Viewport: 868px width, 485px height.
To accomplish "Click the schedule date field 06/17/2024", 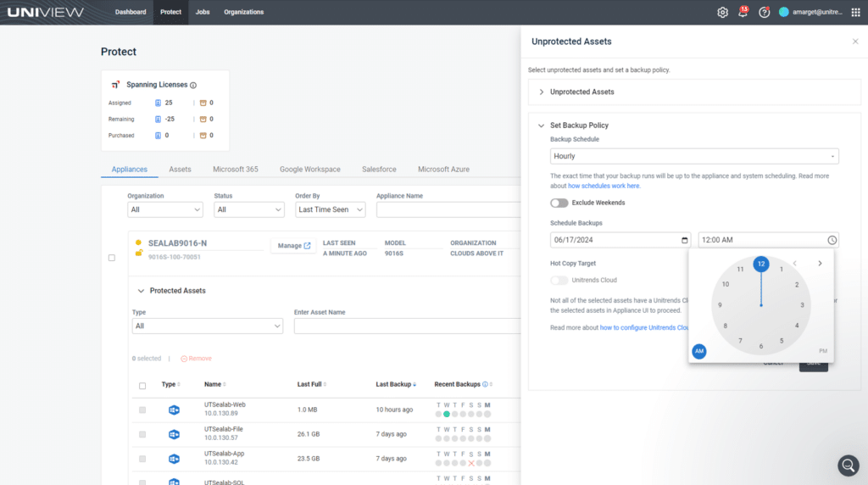I will coord(620,240).
